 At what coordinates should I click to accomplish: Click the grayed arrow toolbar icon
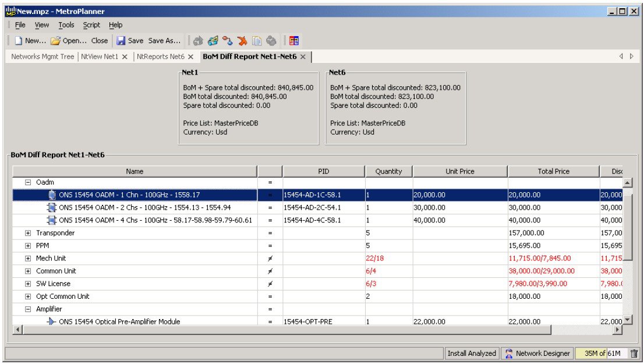click(x=199, y=41)
